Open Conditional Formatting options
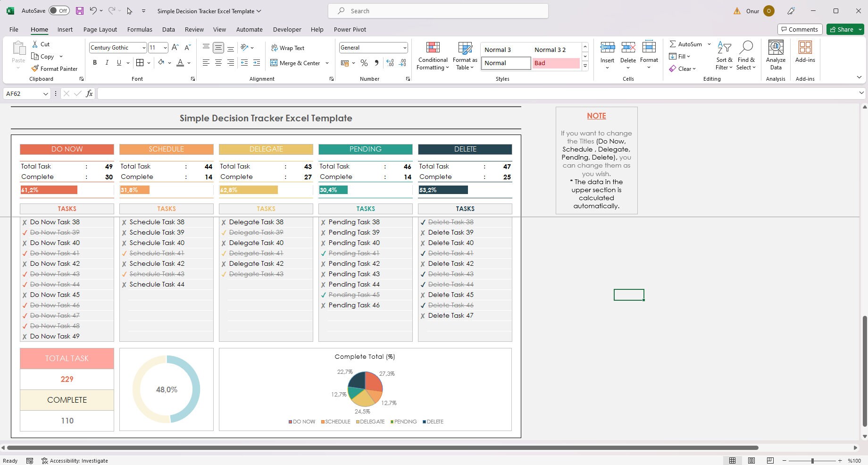868x465 pixels. pos(432,55)
